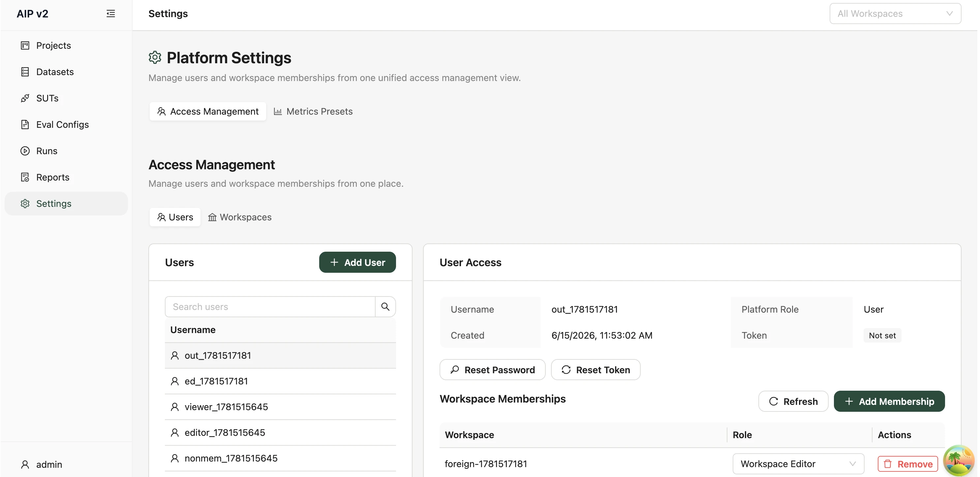Refresh workspace memberships
Viewport: 980px width, 477px height.
pyautogui.click(x=793, y=401)
